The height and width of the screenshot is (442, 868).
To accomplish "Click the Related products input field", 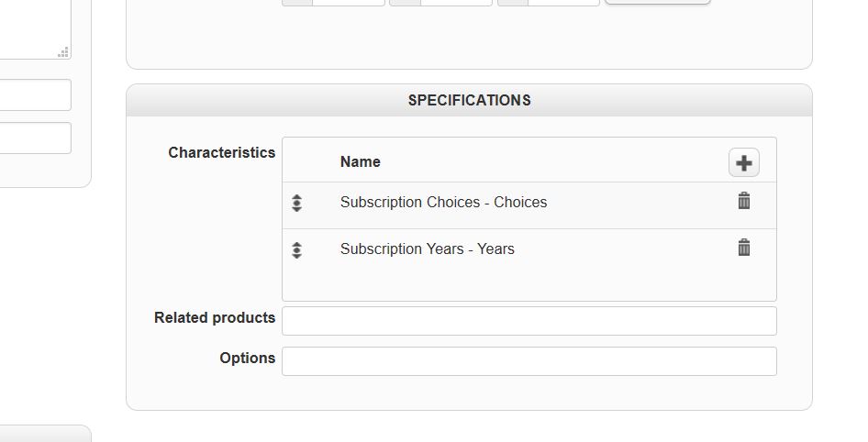I will coord(529,321).
